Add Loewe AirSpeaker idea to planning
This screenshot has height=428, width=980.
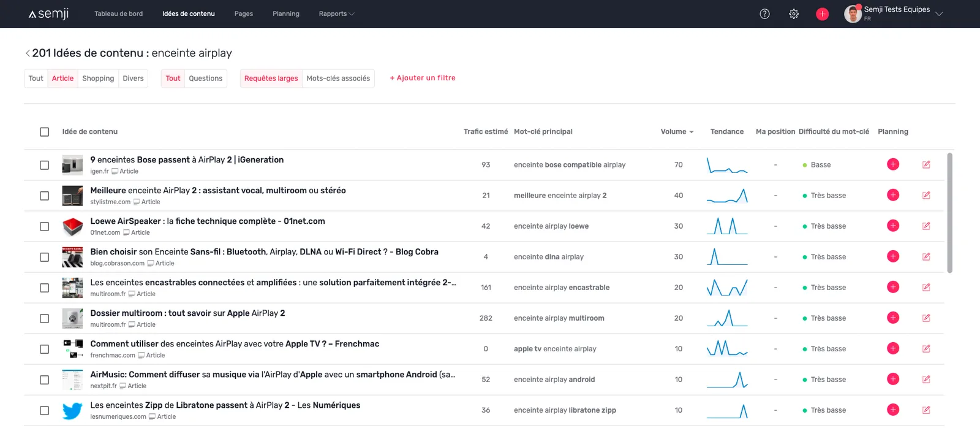893,226
